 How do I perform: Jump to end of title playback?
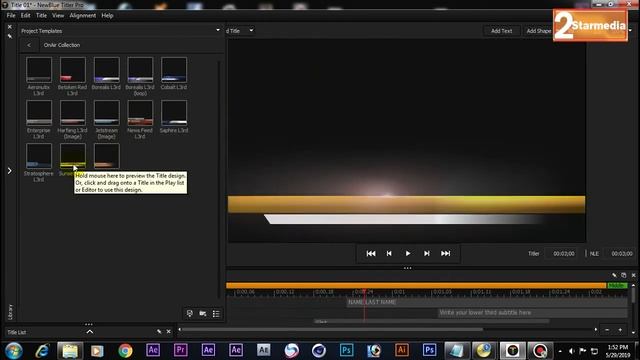pyautogui.click(x=445, y=253)
